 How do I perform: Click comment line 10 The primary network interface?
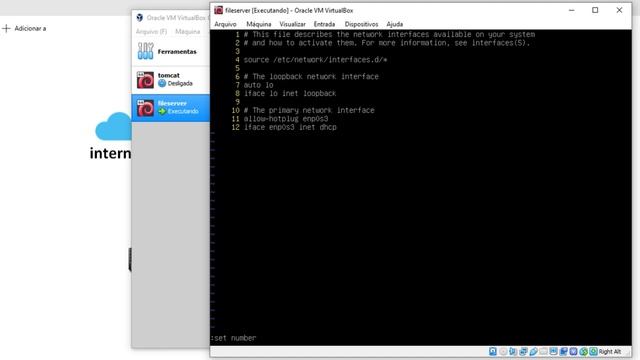[309, 110]
